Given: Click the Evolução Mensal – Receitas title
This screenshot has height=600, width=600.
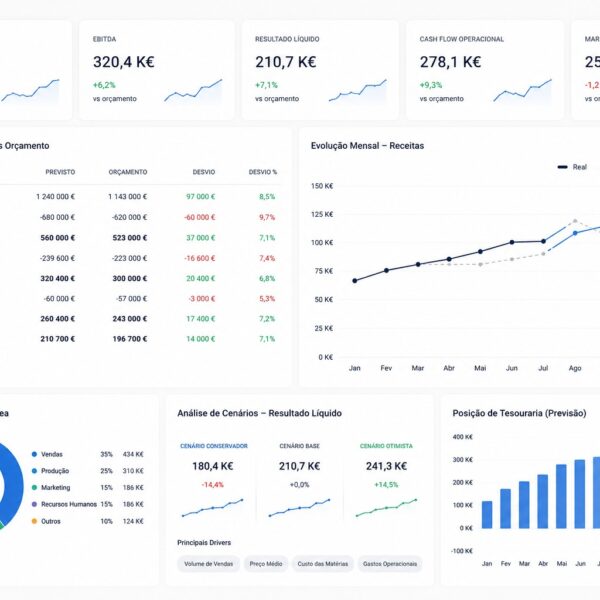Looking at the screenshot, I should tap(367, 146).
